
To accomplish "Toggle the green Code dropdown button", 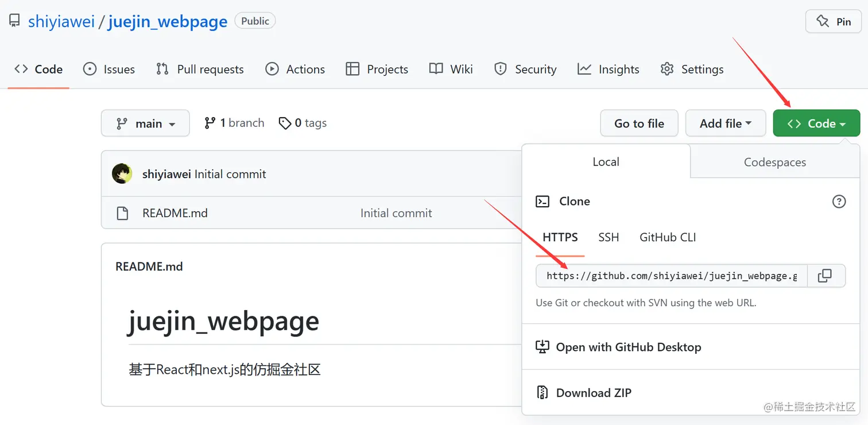I will [x=816, y=123].
